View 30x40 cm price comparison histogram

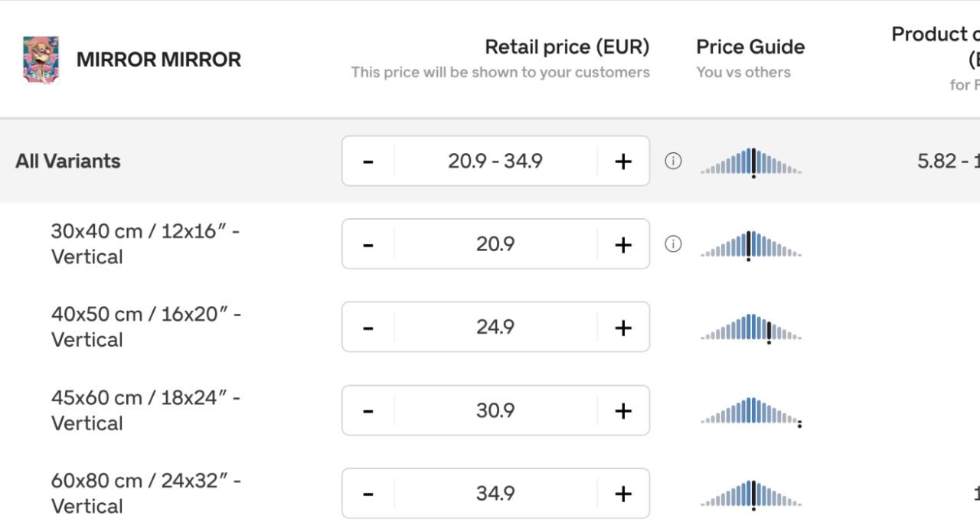tap(750, 243)
